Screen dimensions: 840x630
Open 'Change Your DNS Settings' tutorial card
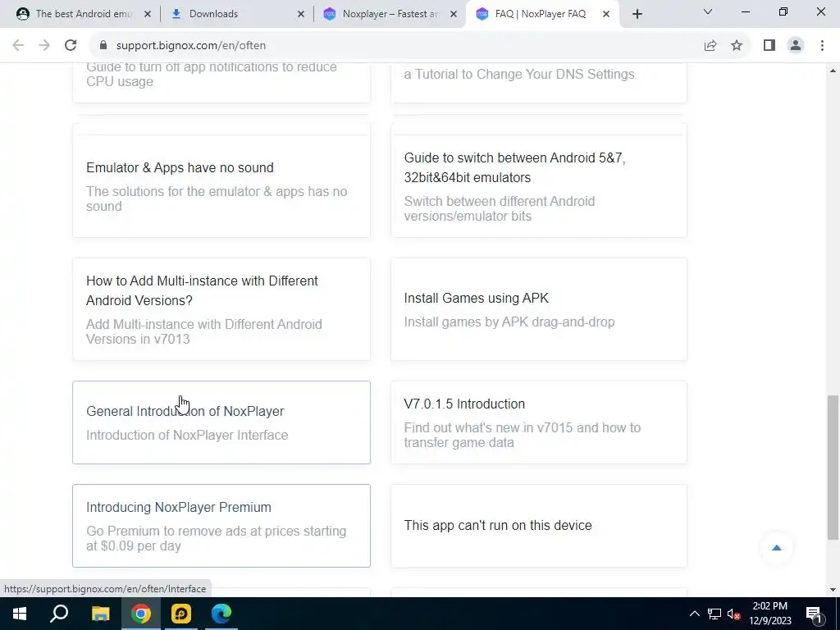click(538, 83)
